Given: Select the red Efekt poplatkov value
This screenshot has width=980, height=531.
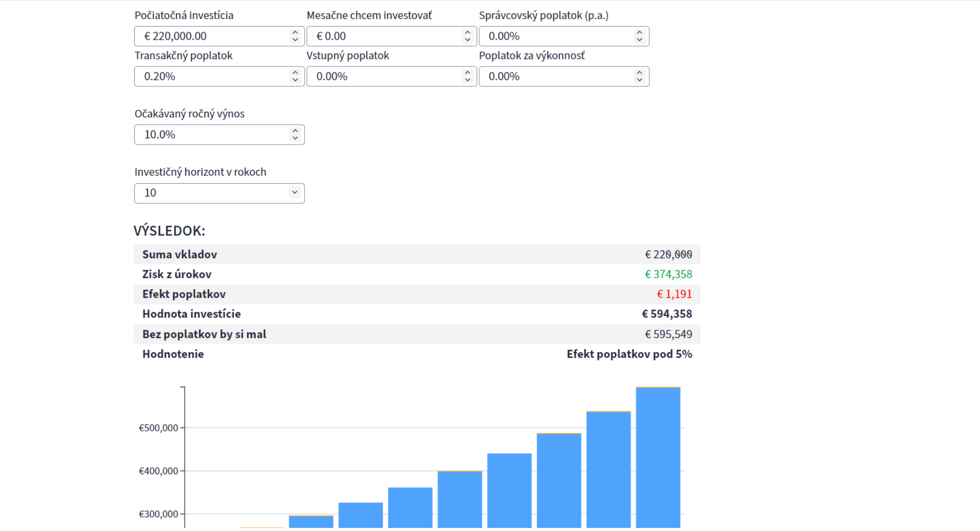Looking at the screenshot, I should coord(674,294).
